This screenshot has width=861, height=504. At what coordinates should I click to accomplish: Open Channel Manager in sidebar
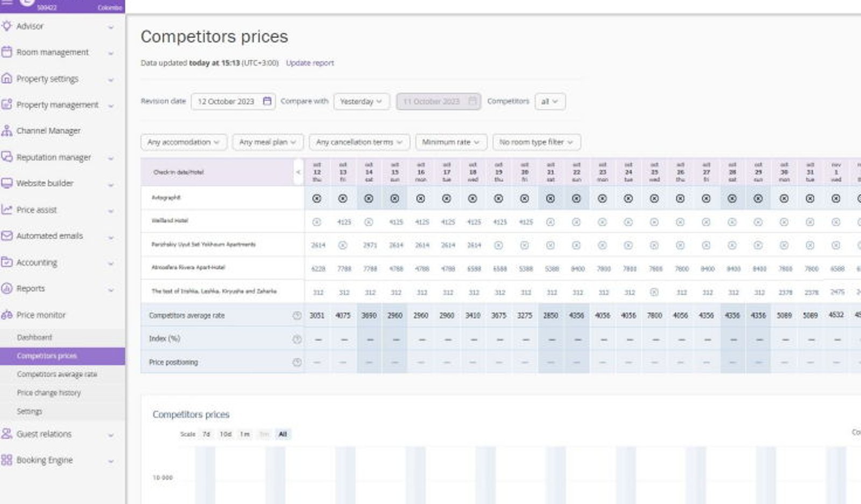tap(48, 131)
